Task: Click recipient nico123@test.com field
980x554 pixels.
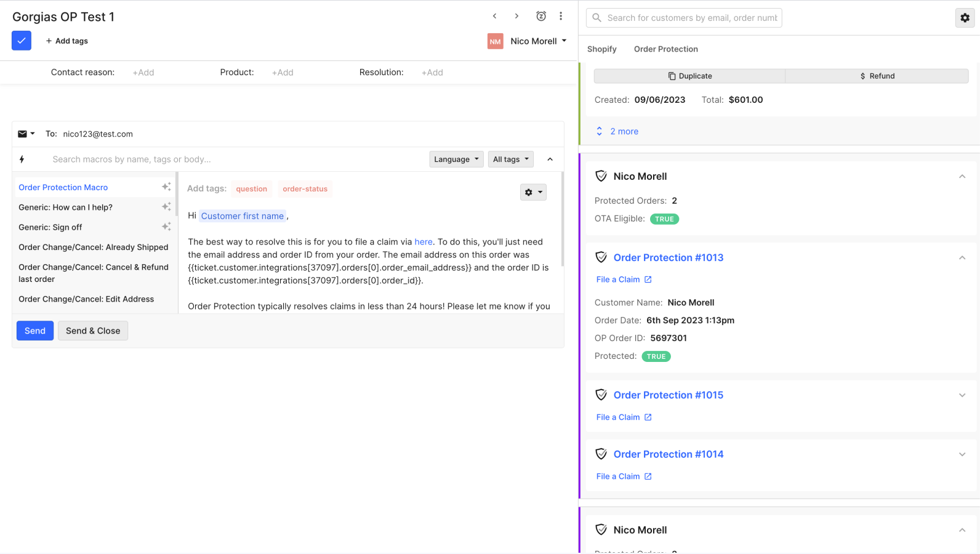Action: [x=98, y=134]
